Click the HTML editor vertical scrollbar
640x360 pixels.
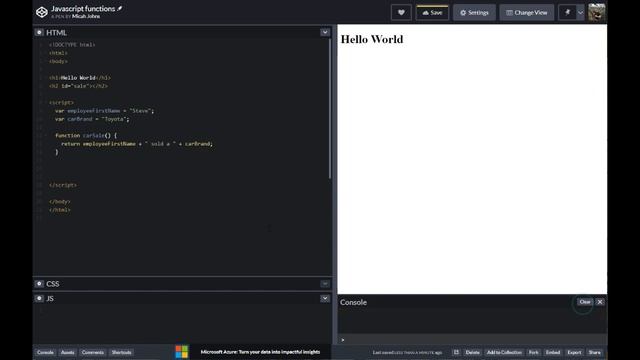click(330, 108)
